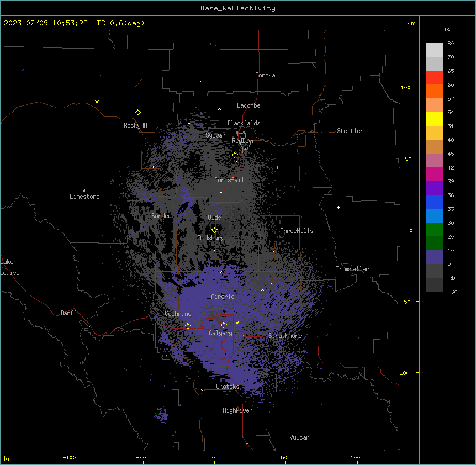The width and height of the screenshot is (476, 465).
Task: Pick the red 60-65 dBZ legend swatch
Action: [434, 78]
